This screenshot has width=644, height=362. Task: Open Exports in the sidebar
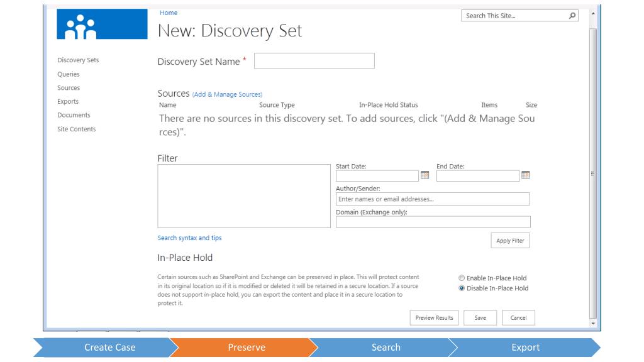click(x=68, y=101)
